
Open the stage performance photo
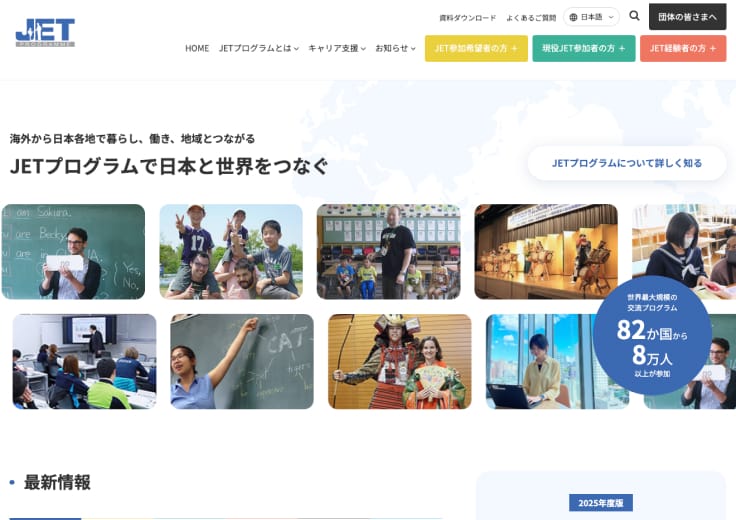click(x=546, y=252)
